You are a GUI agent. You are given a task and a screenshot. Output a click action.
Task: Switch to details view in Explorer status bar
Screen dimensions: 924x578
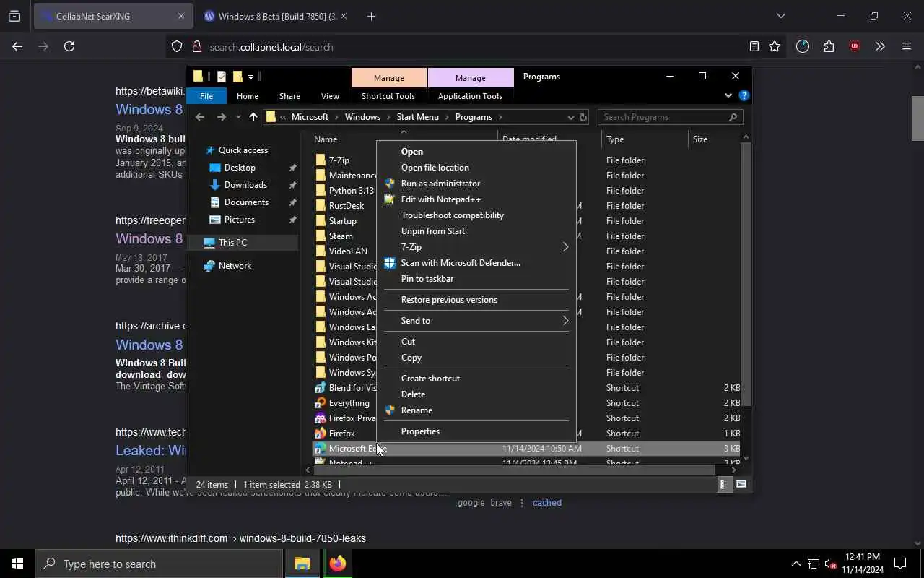coord(723,485)
